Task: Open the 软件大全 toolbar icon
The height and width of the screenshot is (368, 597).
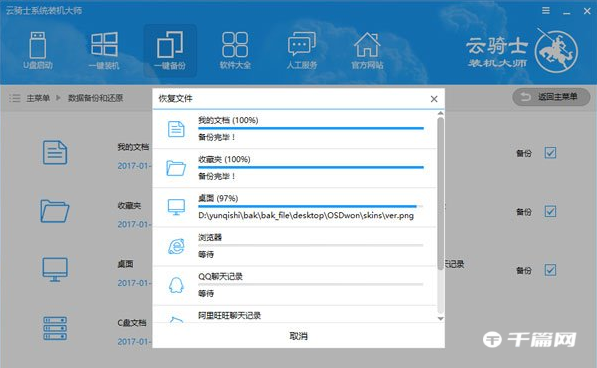Action: [235, 51]
